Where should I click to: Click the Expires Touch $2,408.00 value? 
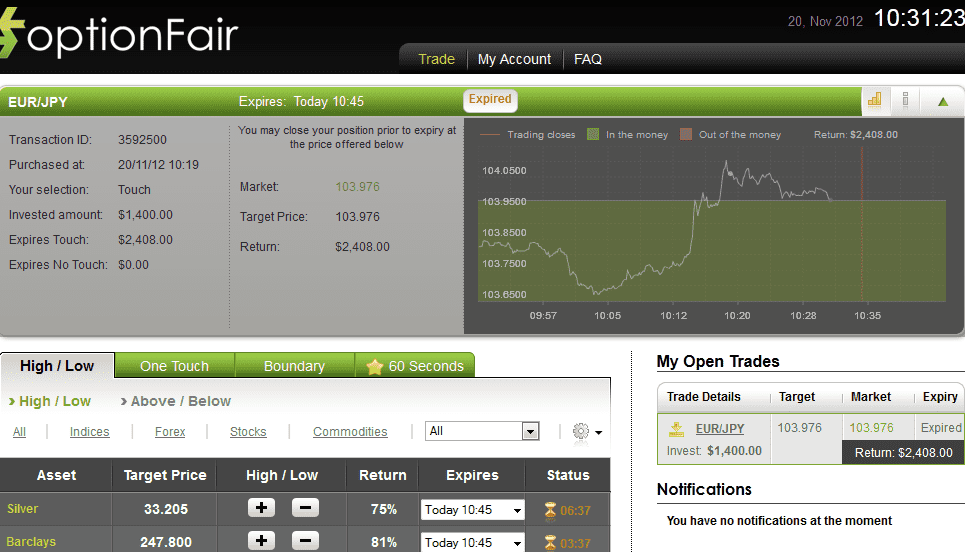click(145, 240)
